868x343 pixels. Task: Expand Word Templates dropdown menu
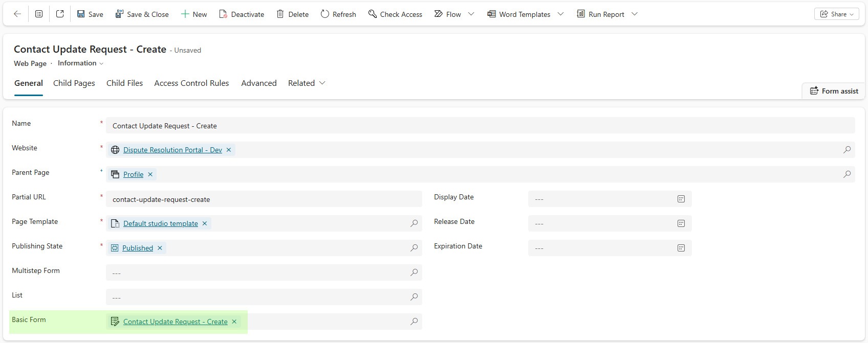(560, 14)
